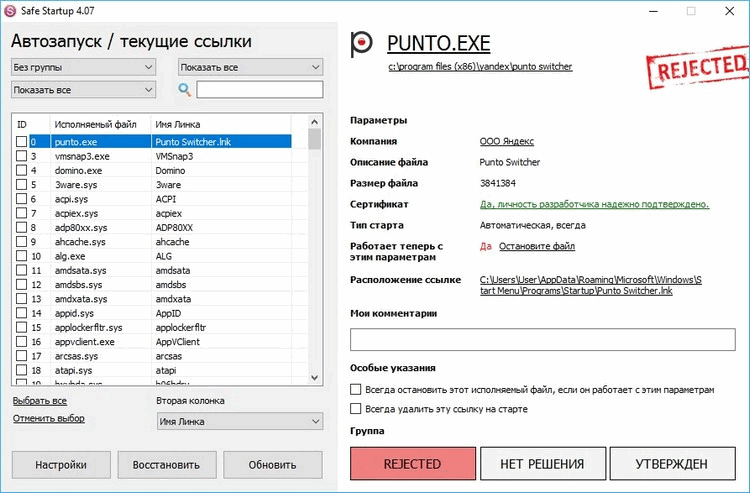The image size is (750, 494).
Task: Click the 'Выбрать все' link
Action: click(40, 401)
